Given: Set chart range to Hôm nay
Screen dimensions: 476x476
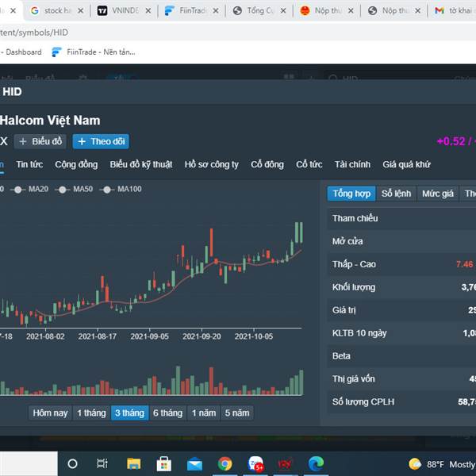Looking at the screenshot, I should [x=51, y=413].
